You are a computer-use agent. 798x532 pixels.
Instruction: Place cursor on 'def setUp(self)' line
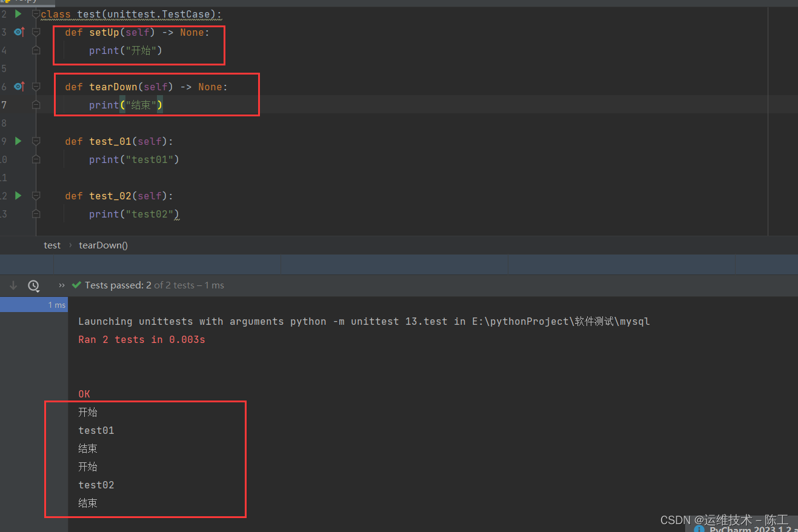tap(137, 32)
